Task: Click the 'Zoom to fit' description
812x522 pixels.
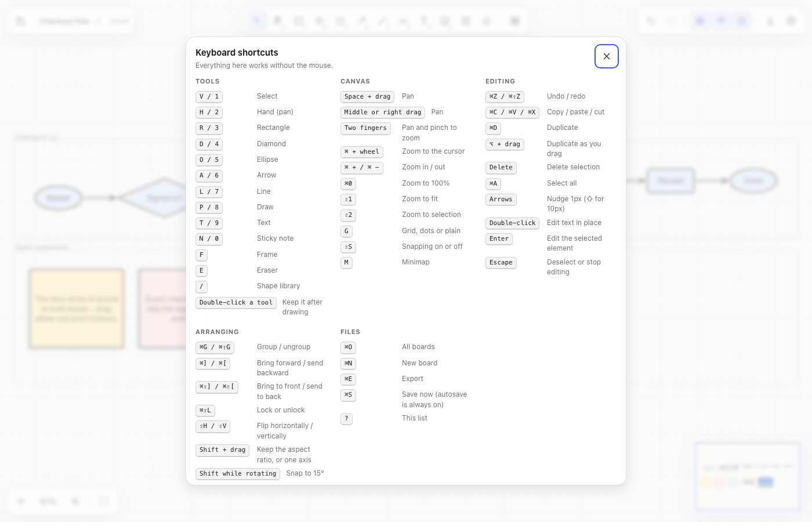Action: point(420,199)
